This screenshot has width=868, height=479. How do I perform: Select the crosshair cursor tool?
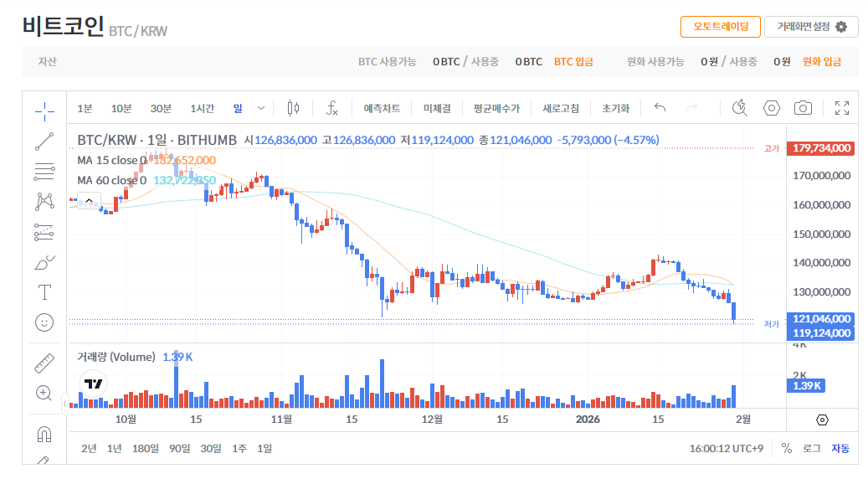44,110
